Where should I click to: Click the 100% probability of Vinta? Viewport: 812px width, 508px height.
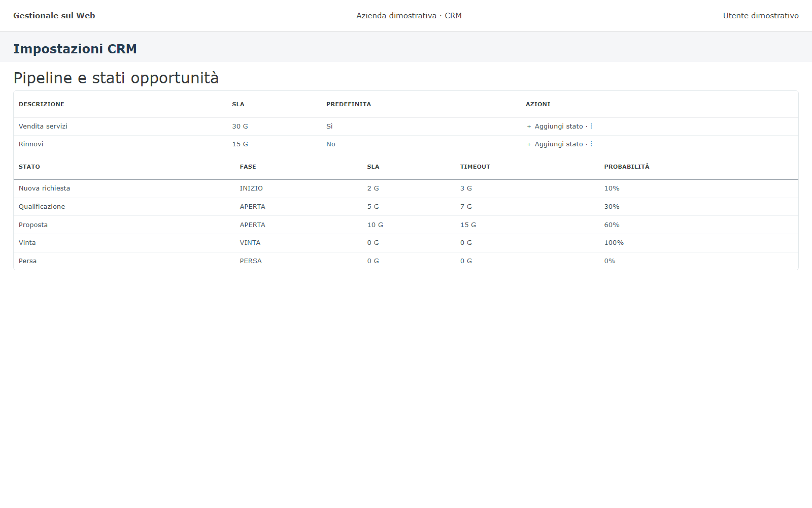pyautogui.click(x=614, y=243)
